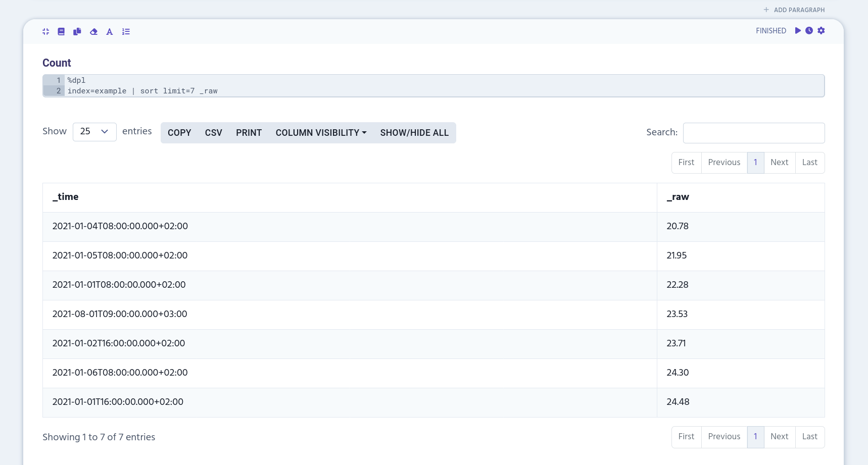Open the Show entries dropdown

pos(94,132)
